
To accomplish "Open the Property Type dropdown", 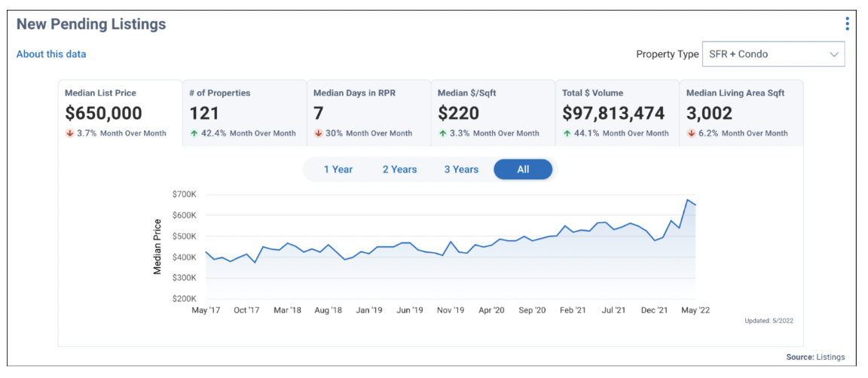I will pyautogui.click(x=773, y=54).
